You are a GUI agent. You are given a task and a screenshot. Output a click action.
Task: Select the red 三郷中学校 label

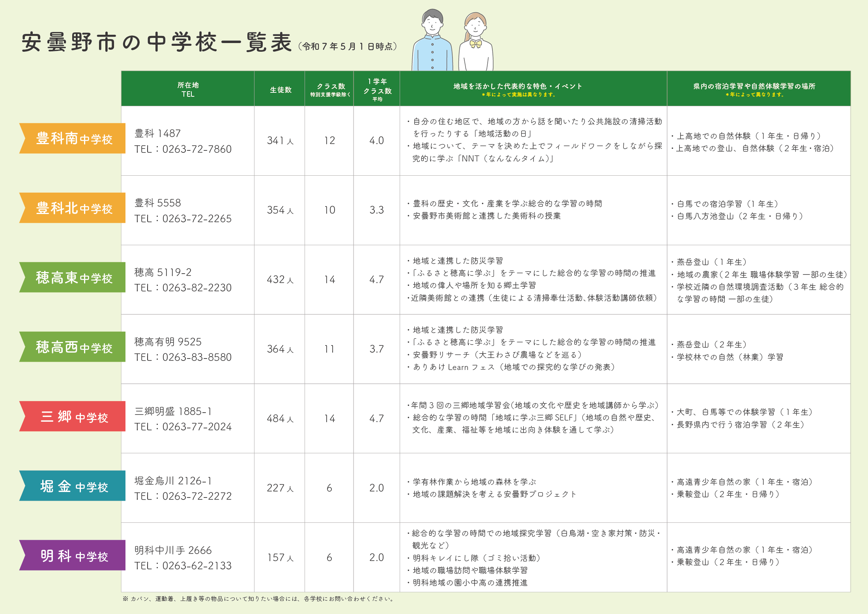[73, 416]
